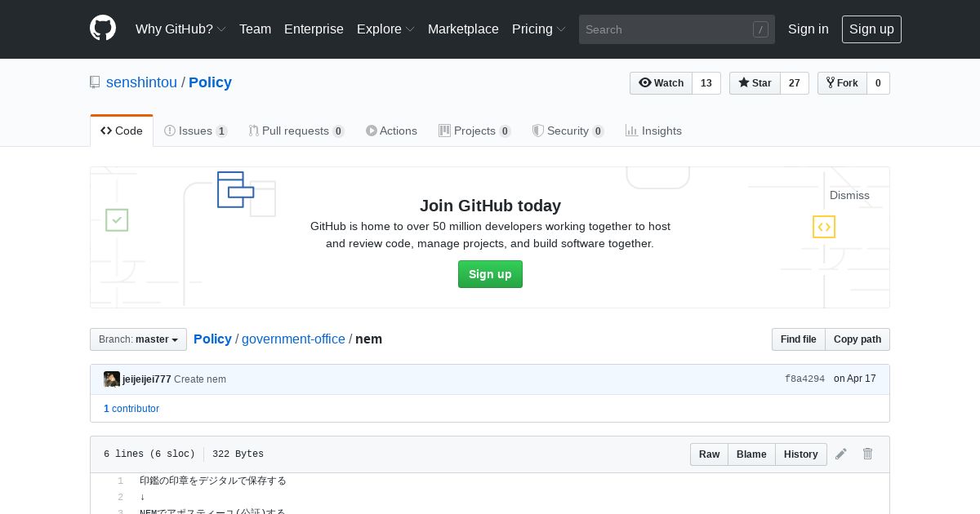980x514 pixels.
Task: Select line number 2
Action: [120, 498]
